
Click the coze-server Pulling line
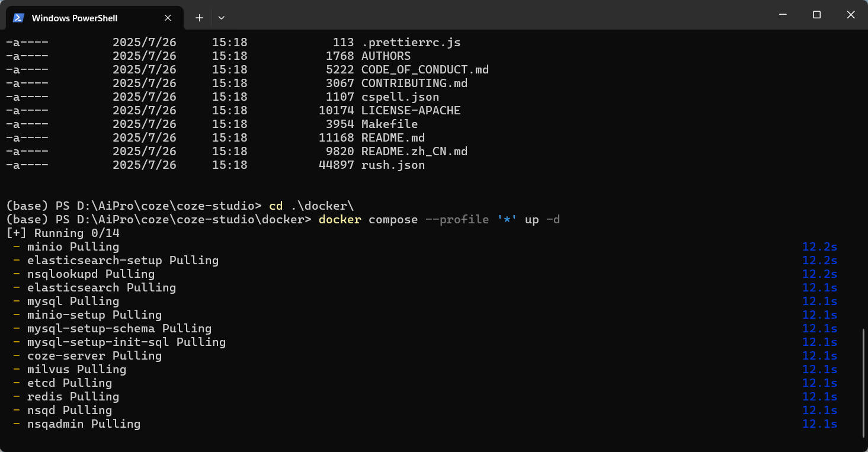(x=94, y=356)
